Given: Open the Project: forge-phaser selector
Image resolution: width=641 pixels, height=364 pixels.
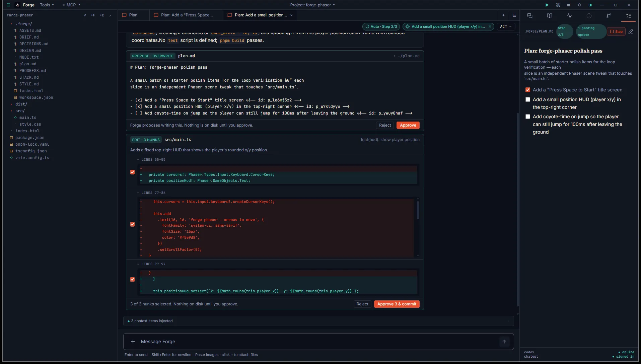Looking at the screenshot, I should 312,5.
